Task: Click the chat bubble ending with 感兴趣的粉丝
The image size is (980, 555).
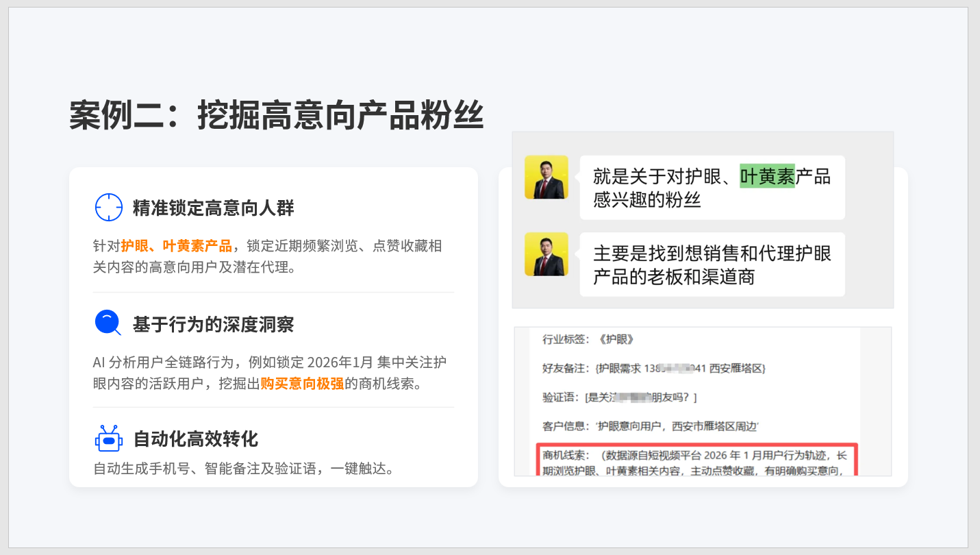Action: click(x=712, y=188)
